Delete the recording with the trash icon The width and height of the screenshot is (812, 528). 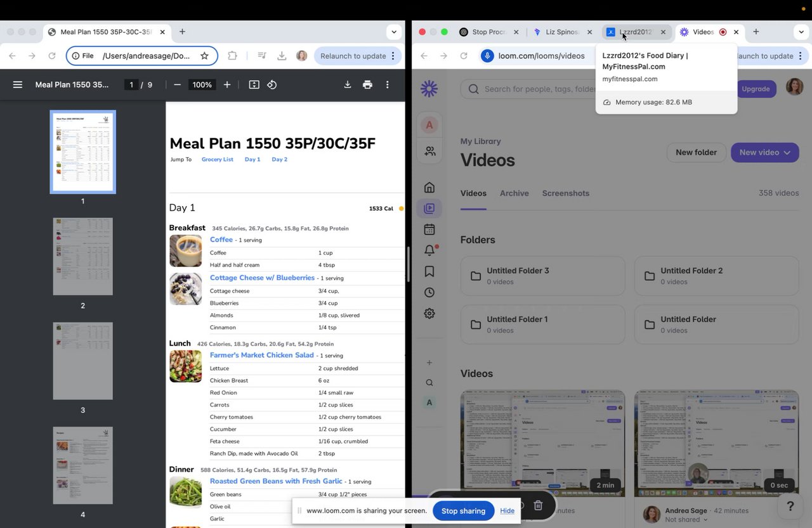538,505
